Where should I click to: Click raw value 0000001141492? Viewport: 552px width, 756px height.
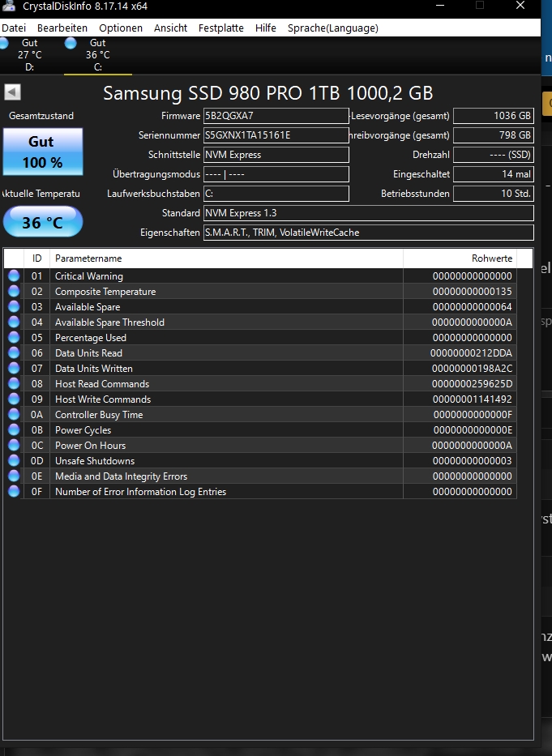[472, 399]
